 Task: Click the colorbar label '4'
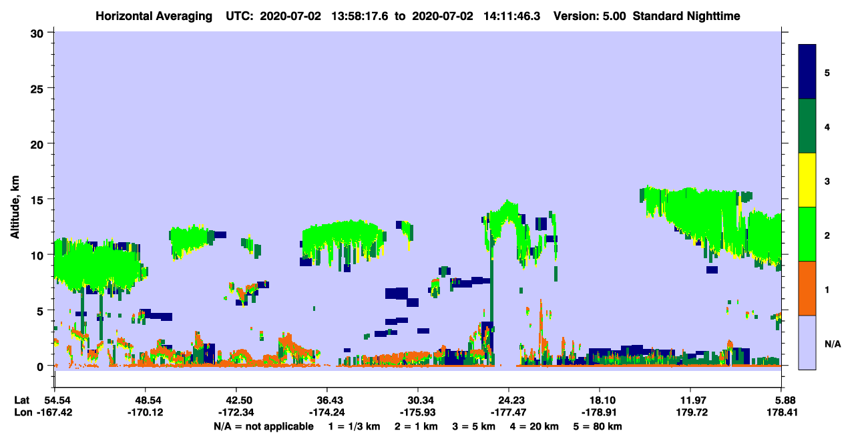[x=827, y=126]
